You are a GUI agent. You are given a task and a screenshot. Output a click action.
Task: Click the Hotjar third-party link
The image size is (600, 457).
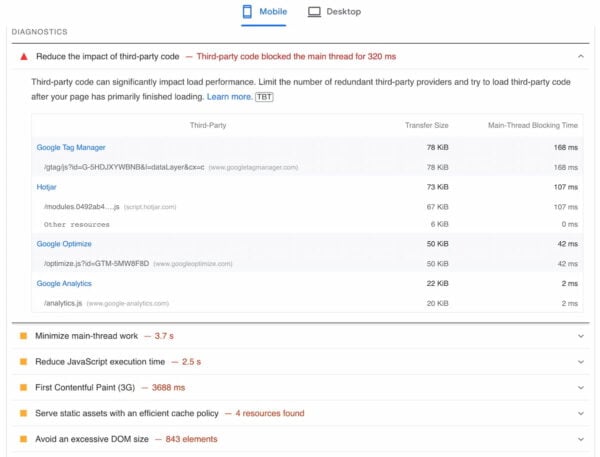[49, 187]
